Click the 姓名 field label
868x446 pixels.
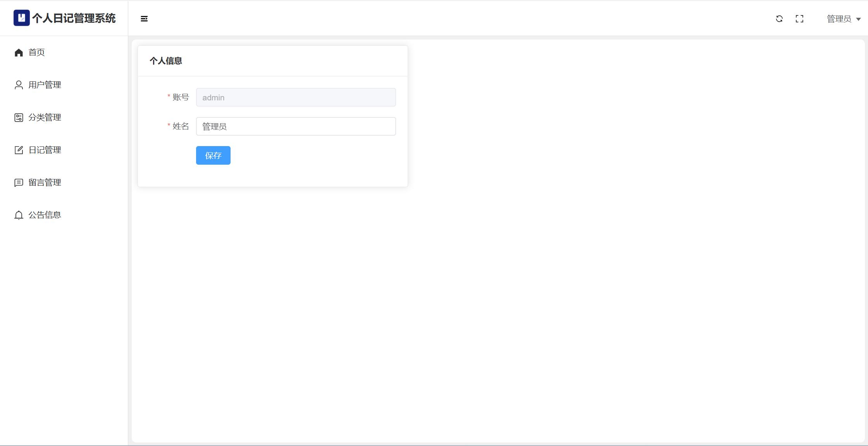[x=181, y=126]
